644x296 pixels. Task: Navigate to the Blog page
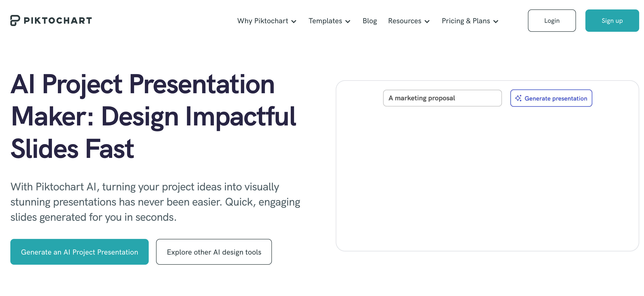pos(370,21)
